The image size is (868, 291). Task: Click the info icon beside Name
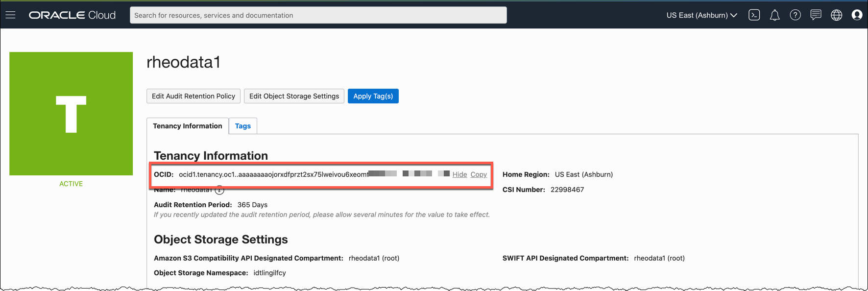[x=220, y=190]
